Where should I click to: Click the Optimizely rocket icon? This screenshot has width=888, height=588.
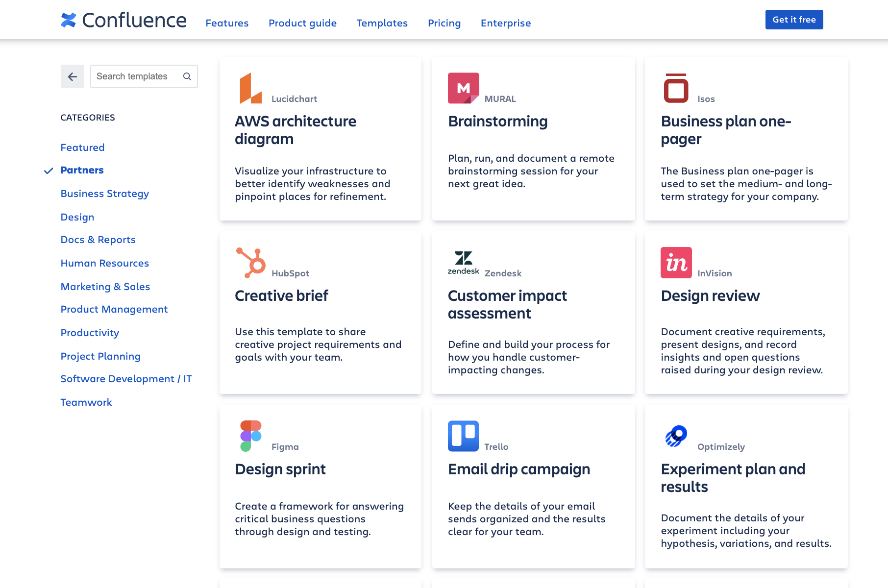point(676,436)
